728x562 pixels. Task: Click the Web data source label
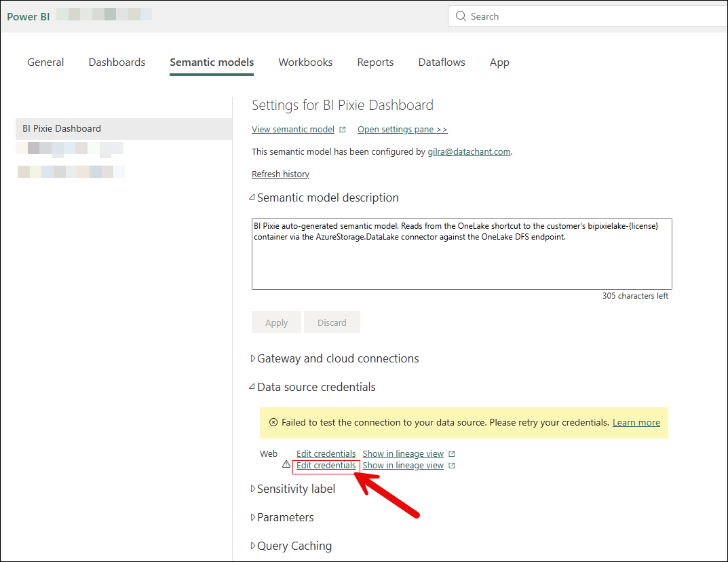(x=269, y=454)
